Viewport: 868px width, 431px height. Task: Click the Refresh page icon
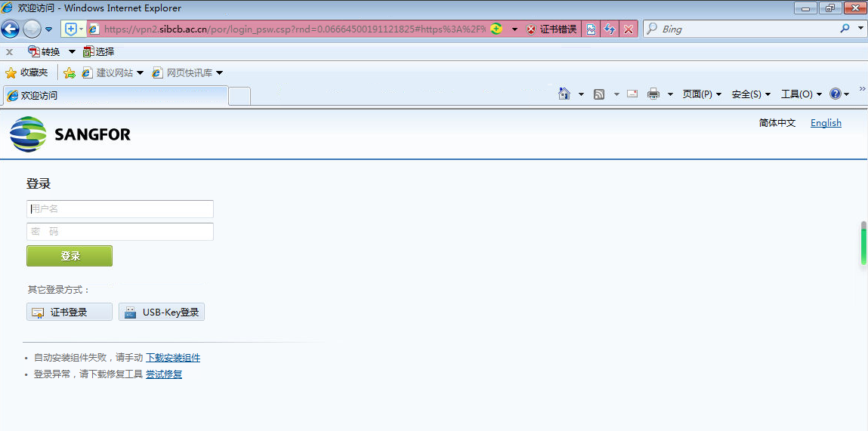click(x=609, y=29)
